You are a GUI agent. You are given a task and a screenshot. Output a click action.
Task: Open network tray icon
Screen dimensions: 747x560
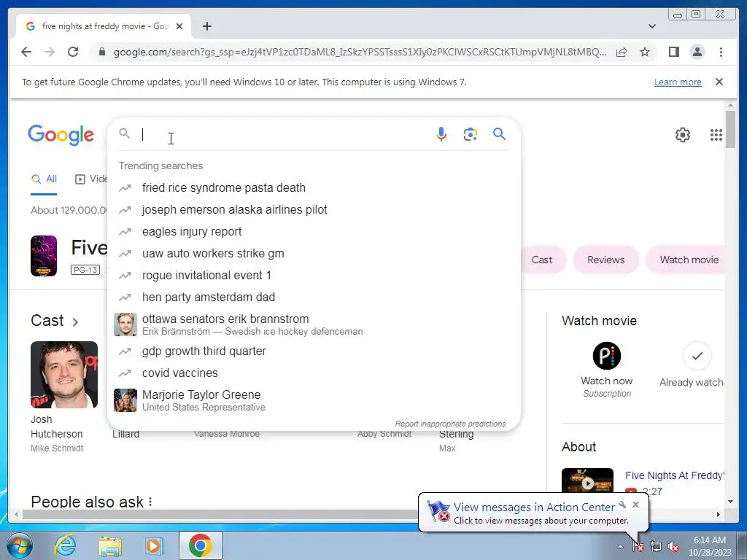656,547
